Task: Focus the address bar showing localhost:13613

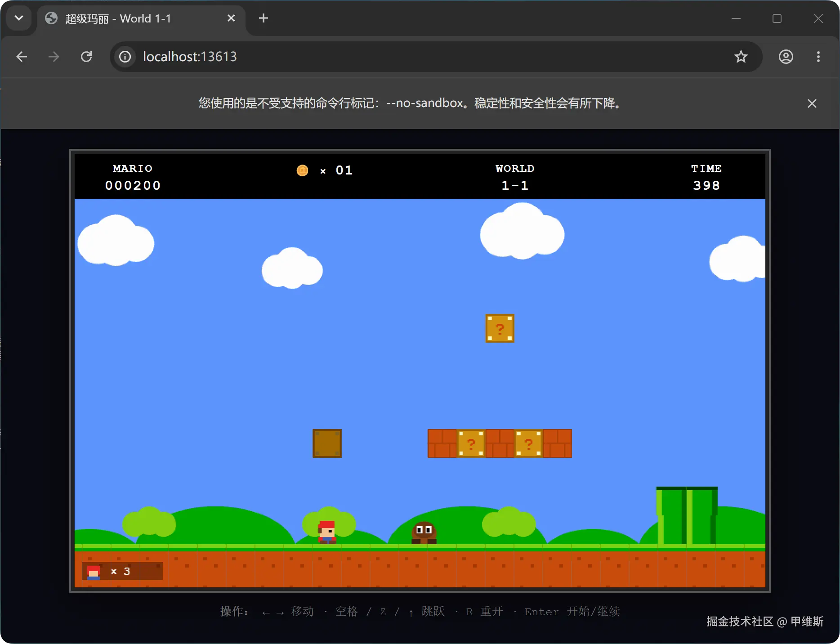Action: pyautogui.click(x=435, y=57)
